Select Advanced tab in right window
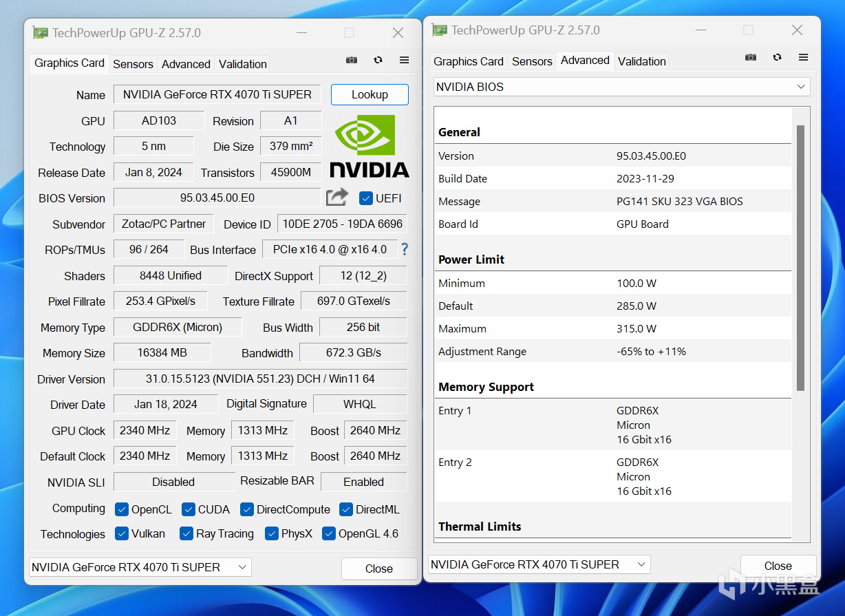845x616 pixels. pyautogui.click(x=585, y=60)
